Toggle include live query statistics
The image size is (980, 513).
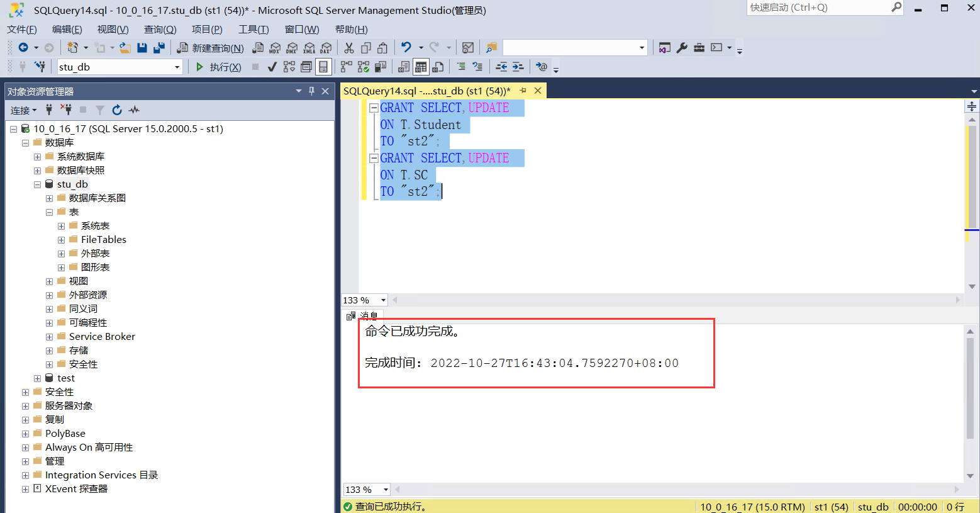363,67
